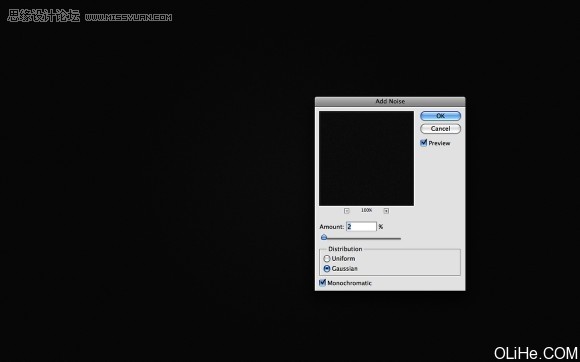Confirm Add Noise with the OK button
Viewport: 580px width, 362px height.
440,116
